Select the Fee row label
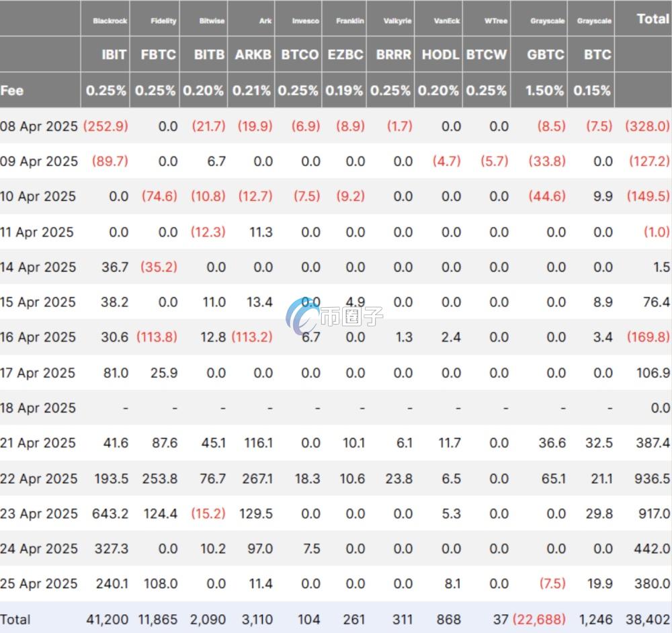 pos(12,91)
